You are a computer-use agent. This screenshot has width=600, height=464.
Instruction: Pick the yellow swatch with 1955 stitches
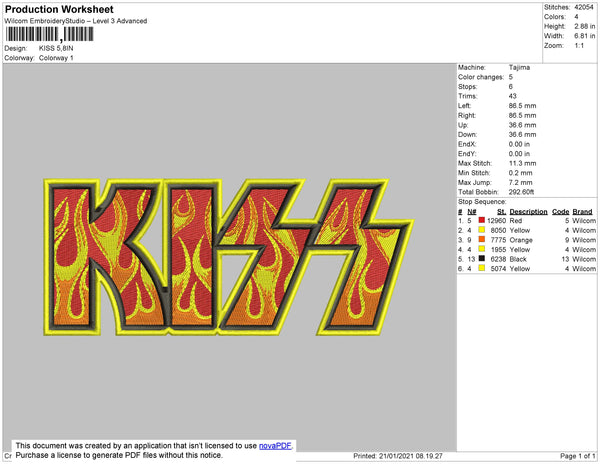click(481, 249)
